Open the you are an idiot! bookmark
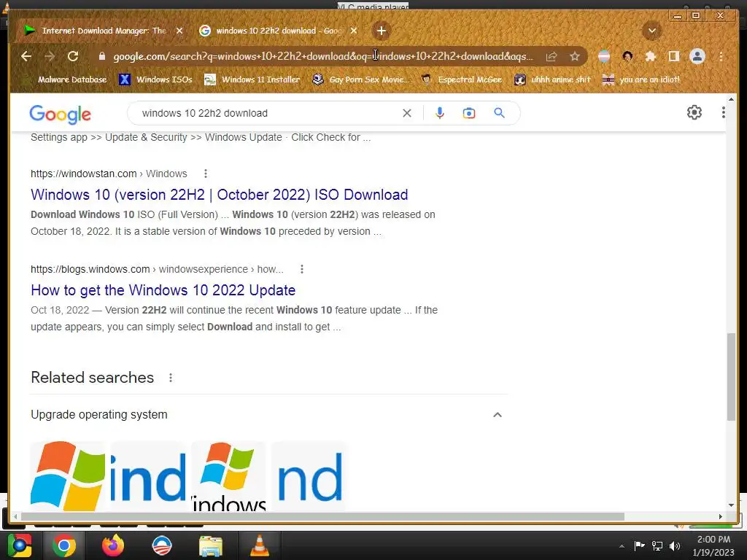The image size is (747, 560). (x=641, y=79)
